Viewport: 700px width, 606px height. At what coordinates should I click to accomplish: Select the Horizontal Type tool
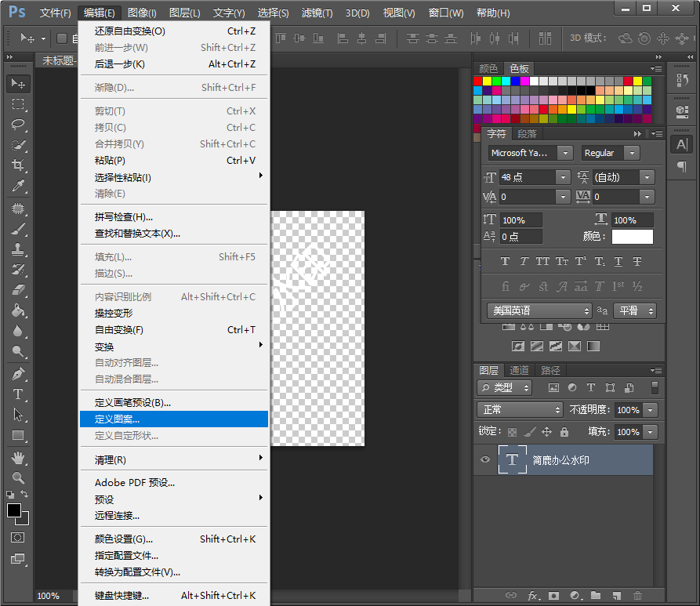18,394
